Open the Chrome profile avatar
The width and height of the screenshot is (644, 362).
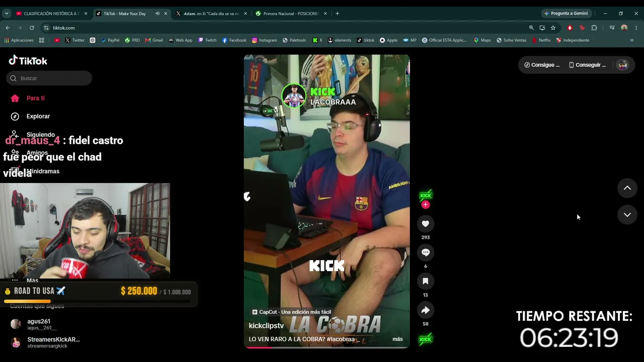coord(624,28)
